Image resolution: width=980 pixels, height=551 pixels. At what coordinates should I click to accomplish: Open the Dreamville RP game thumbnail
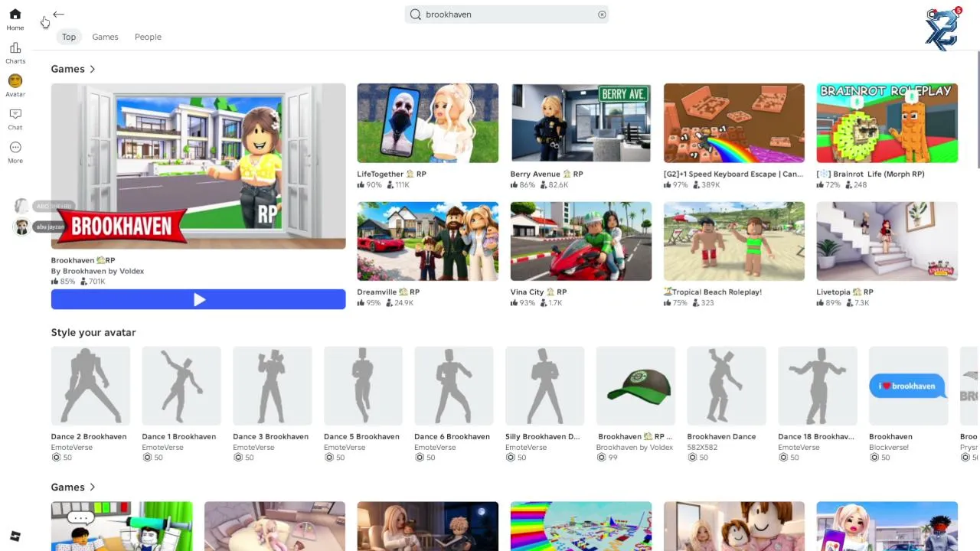tap(428, 241)
